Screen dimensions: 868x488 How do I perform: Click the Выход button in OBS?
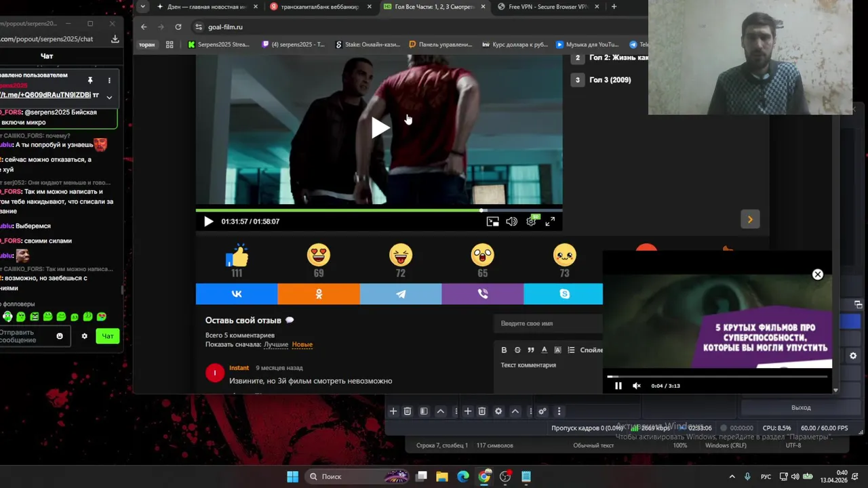[801, 407]
